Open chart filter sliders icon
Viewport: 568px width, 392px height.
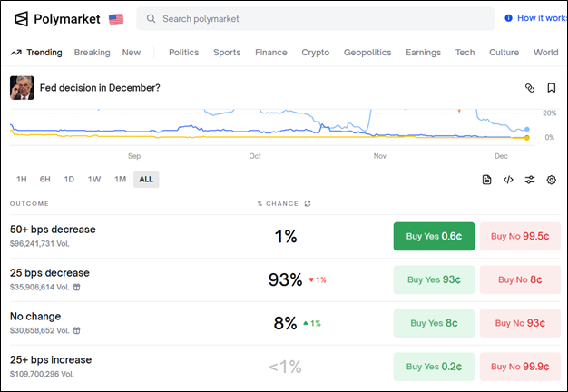tap(530, 180)
